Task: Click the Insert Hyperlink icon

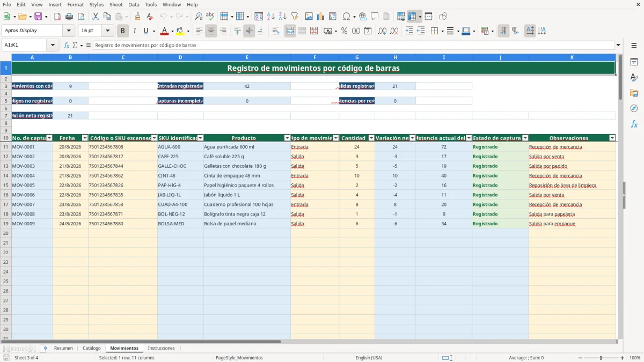Action: [363, 17]
